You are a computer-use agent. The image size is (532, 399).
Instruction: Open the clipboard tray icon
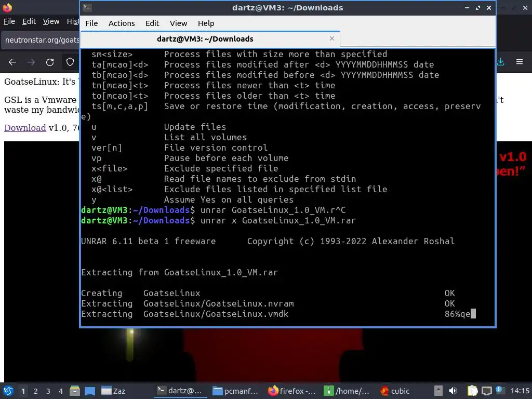(472, 391)
